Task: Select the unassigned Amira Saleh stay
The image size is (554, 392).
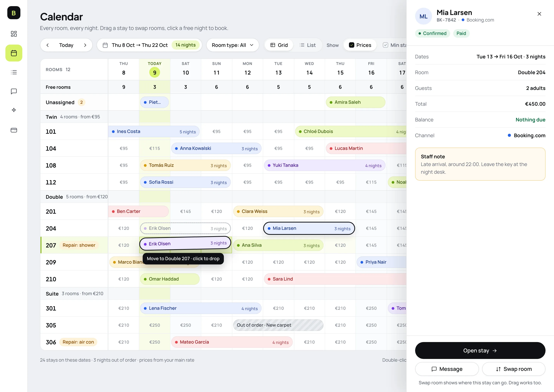Action: click(x=355, y=102)
